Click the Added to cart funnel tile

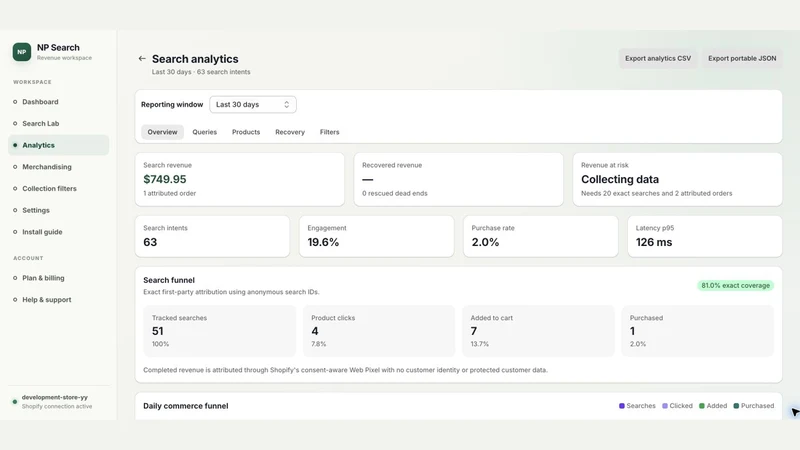538,331
